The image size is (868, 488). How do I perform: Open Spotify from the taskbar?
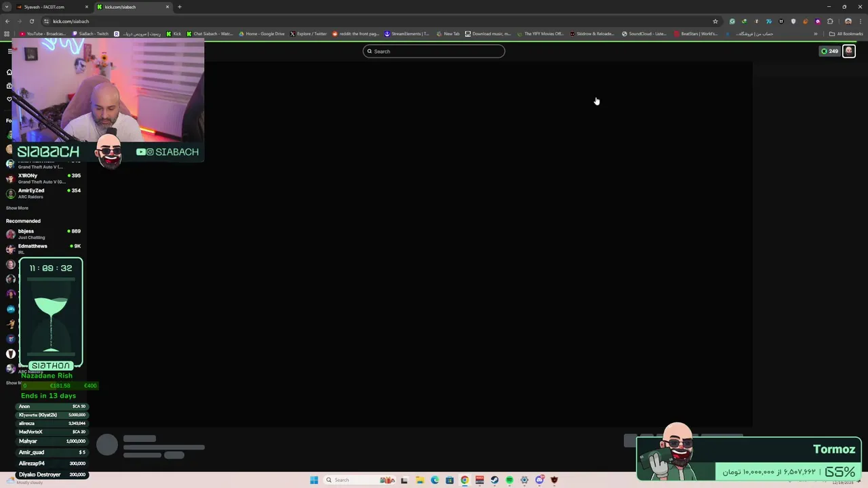(x=509, y=480)
